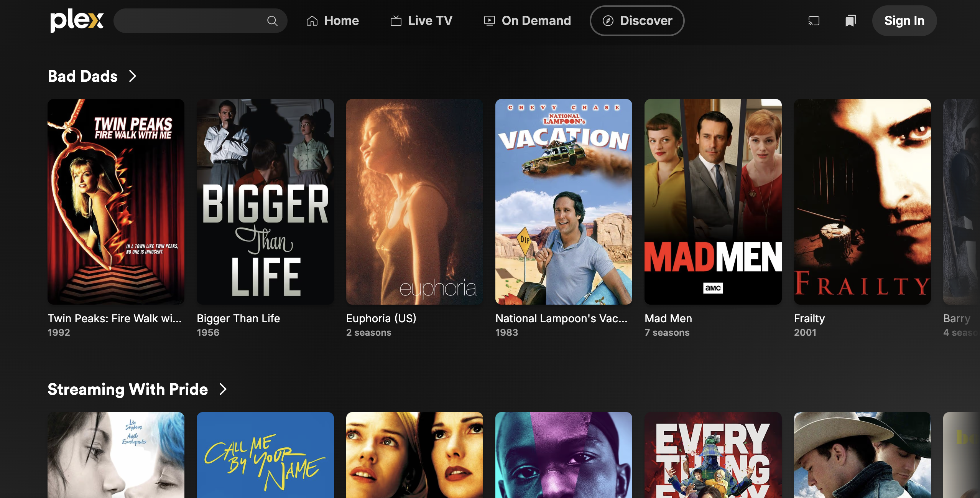Focus the search input field
The width and height of the screenshot is (980, 498).
[x=200, y=21]
